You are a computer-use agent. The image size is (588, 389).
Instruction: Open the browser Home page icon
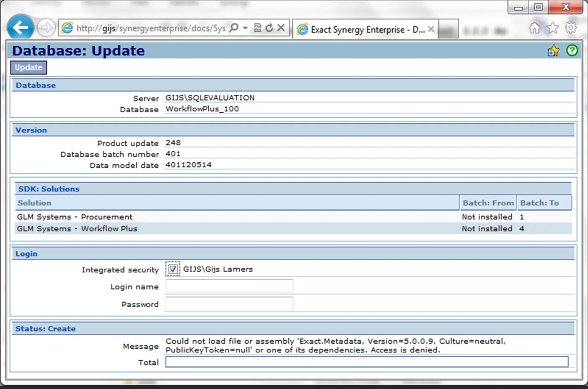(x=534, y=28)
